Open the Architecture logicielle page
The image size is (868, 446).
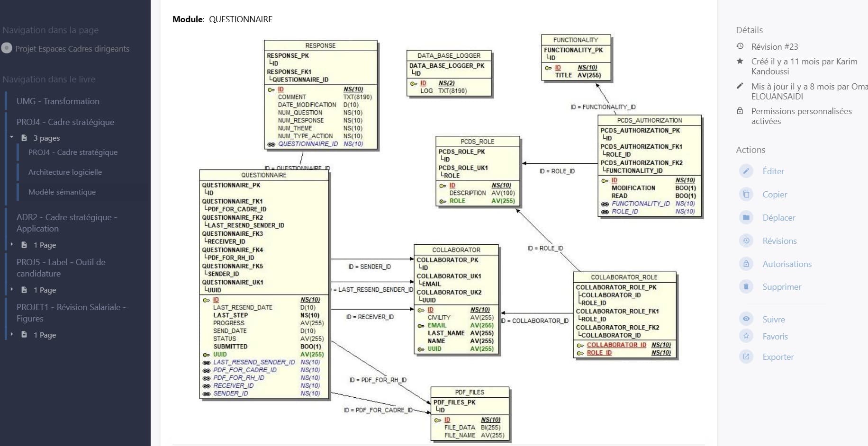tap(65, 172)
